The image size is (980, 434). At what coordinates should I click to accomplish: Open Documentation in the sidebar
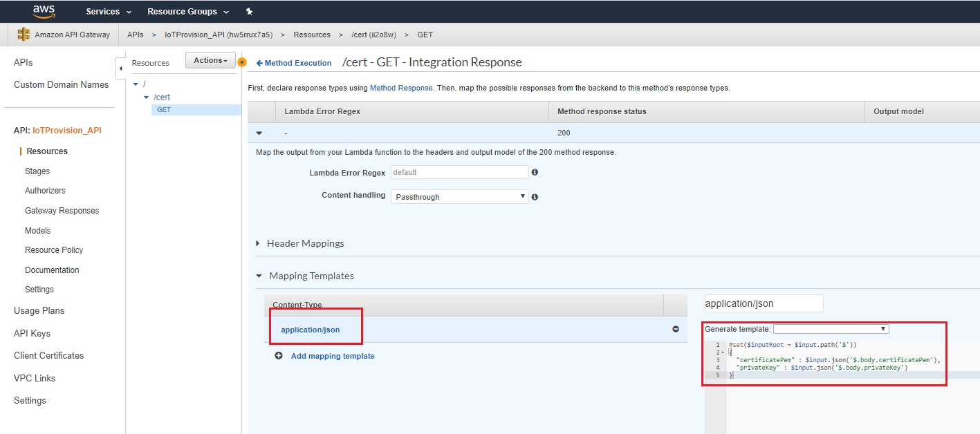coord(52,270)
